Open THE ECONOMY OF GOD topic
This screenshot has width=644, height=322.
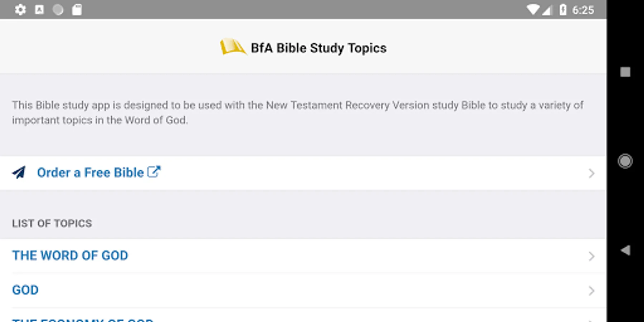[x=83, y=319]
